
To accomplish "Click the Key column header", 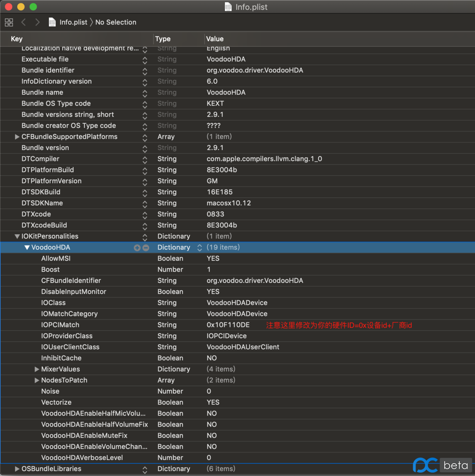I will (x=17, y=39).
